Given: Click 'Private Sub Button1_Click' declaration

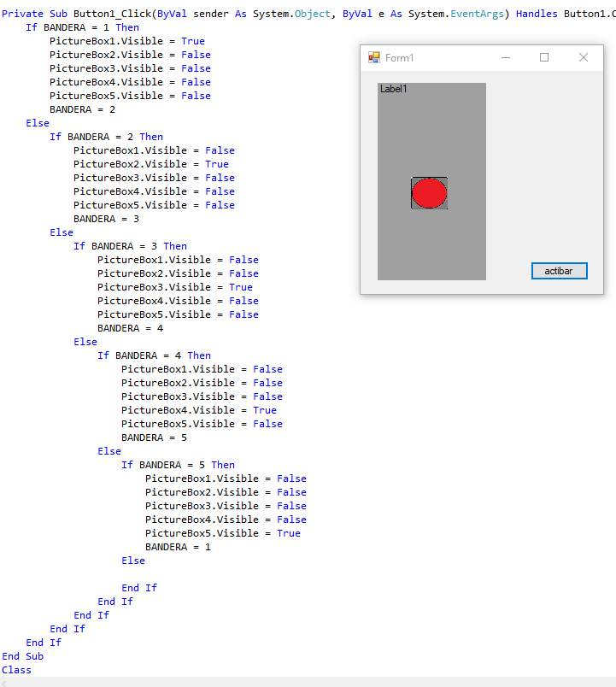Looking at the screenshot, I should 76,14.
